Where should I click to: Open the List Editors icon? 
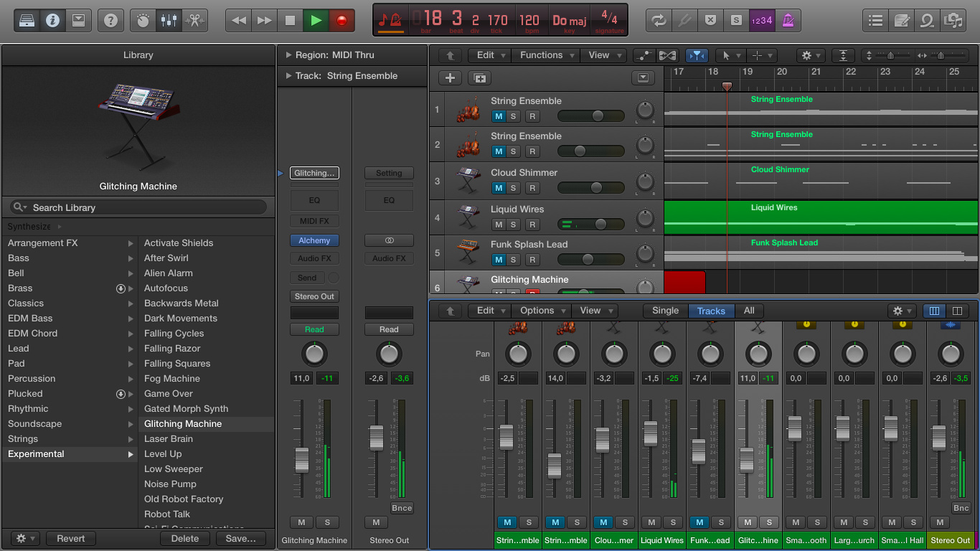pos(875,20)
